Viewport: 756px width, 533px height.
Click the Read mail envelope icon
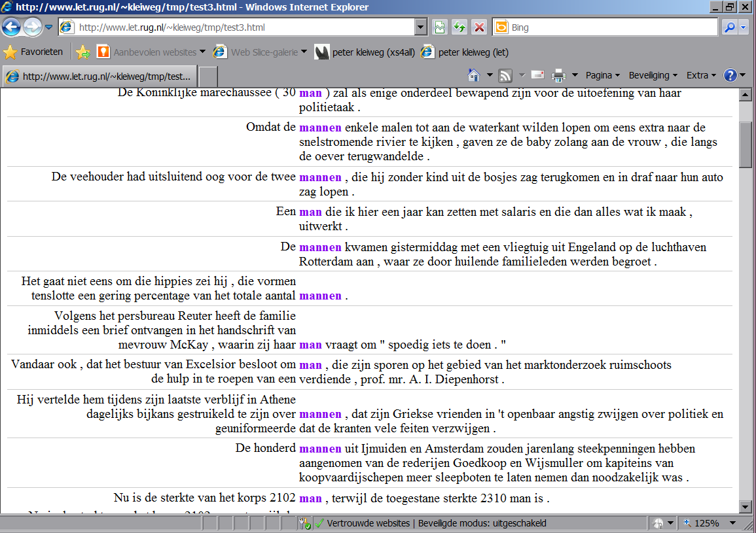click(x=537, y=75)
